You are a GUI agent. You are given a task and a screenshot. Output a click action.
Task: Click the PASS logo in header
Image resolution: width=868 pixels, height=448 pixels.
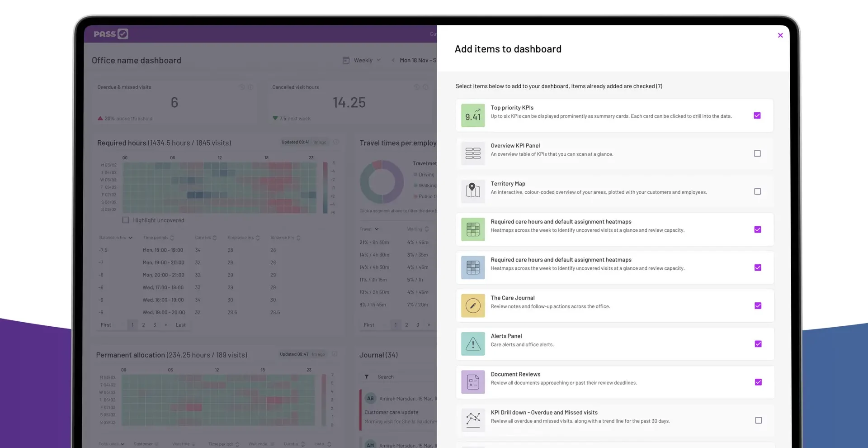[111, 34]
